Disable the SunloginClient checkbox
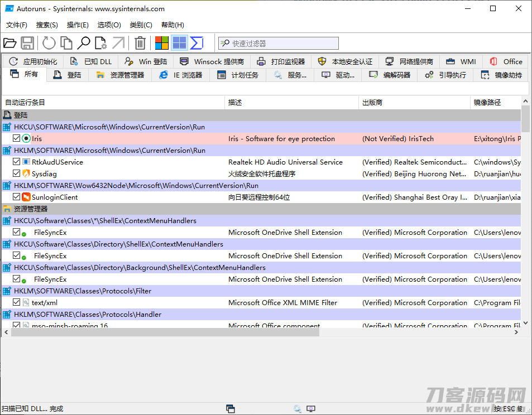 [x=16, y=197]
